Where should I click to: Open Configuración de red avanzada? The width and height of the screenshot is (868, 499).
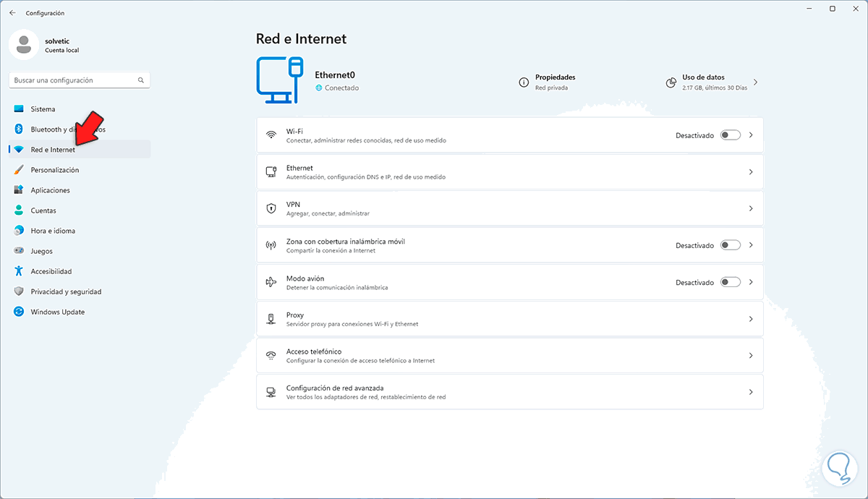point(510,392)
